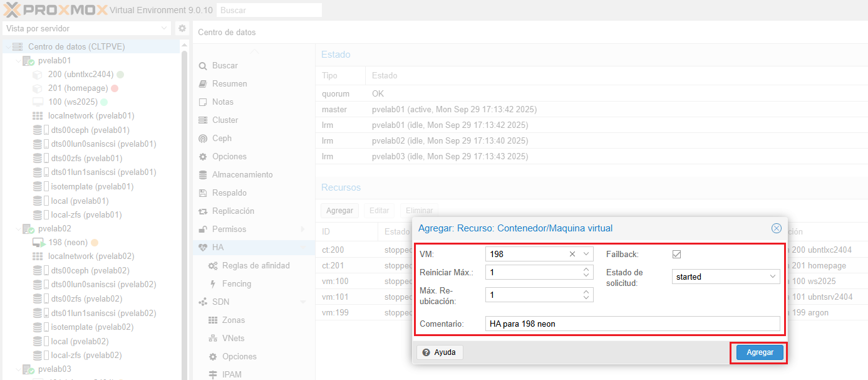Clear the VM field with X icon

pyautogui.click(x=572, y=254)
